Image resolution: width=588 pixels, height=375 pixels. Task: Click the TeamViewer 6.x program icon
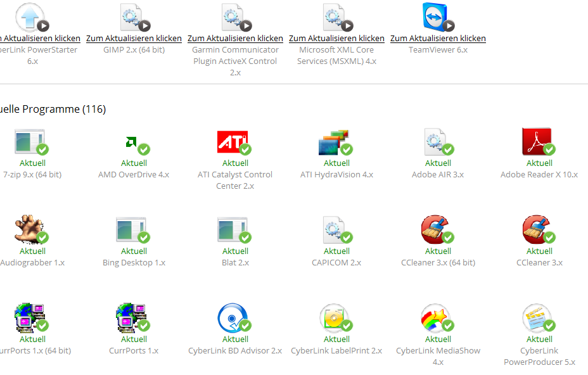tap(437, 16)
